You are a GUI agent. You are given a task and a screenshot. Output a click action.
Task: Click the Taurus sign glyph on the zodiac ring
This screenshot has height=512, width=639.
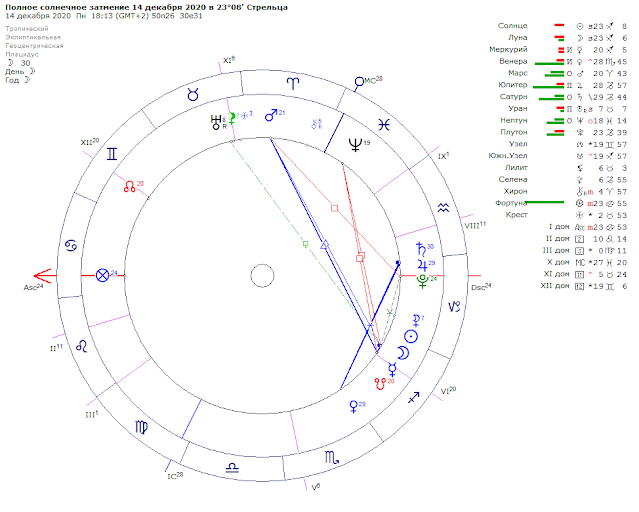point(193,95)
